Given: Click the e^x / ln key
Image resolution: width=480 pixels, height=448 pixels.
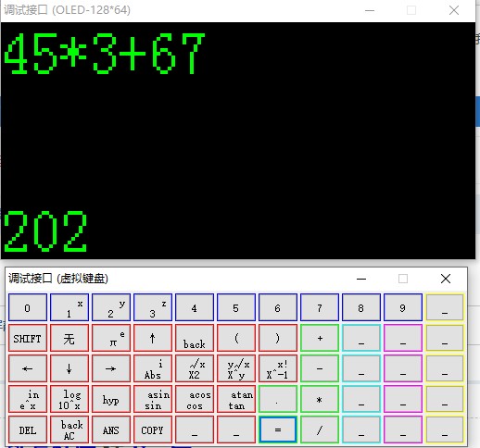Looking at the screenshot, I should click(x=28, y=399).
